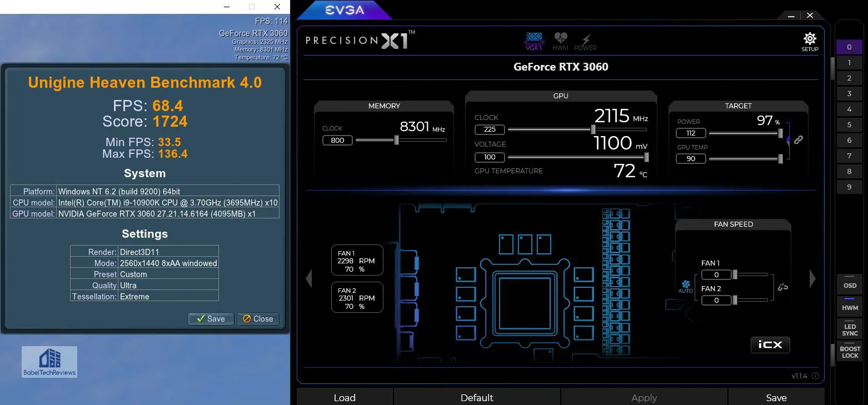Click the Auto fan icon
The width and height of the screenshot is (868, 405).
pos(686,287)
